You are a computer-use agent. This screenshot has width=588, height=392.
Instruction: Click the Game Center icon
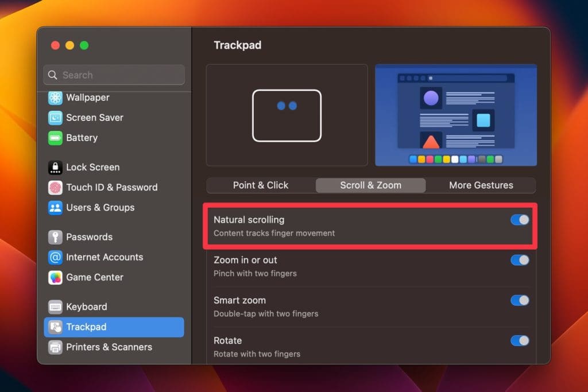[x=55, y=277]
